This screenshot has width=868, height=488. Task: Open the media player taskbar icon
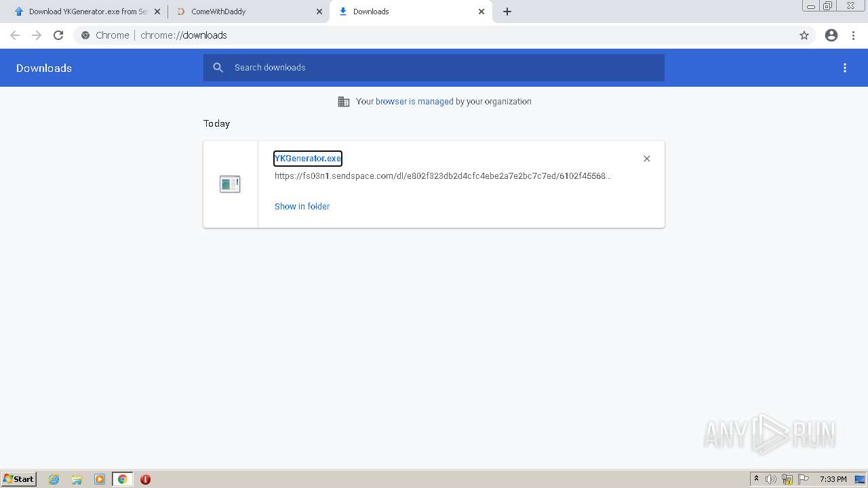tap(100, 479)
